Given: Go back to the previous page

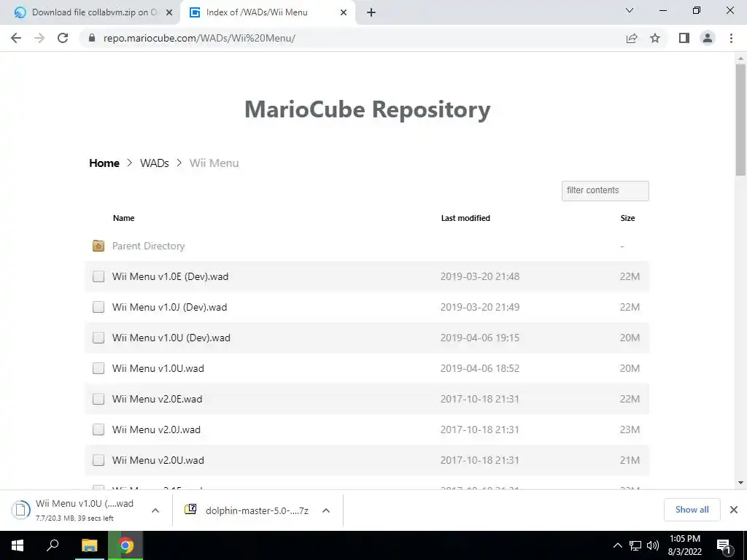Looking at the screenshot, I should pyautogui.click(x=16, y=38).
